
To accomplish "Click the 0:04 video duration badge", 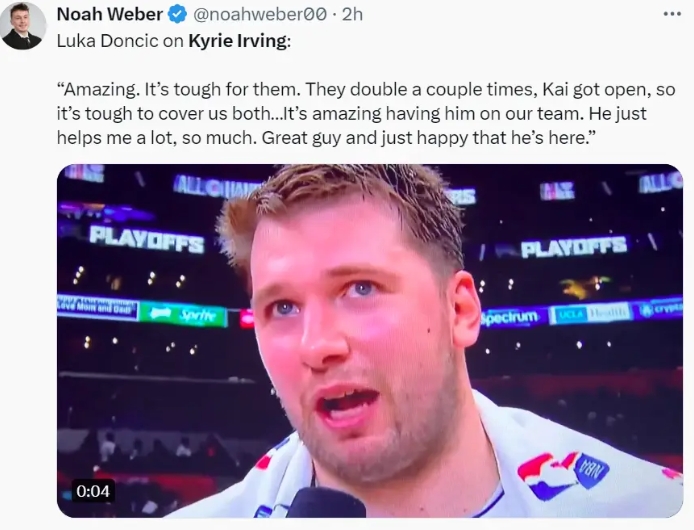I will click(94, 491).
